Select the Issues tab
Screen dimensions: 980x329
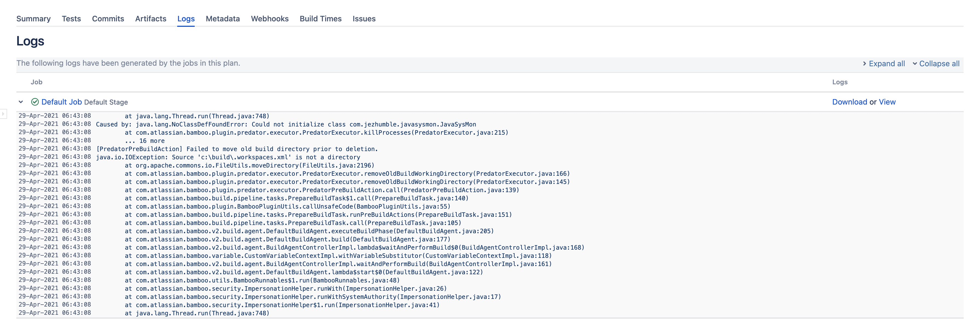(x=364, y=19)
